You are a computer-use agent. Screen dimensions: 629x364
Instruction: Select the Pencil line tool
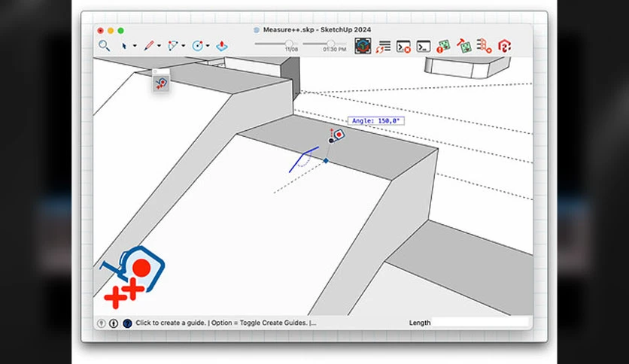click(149, 46)
